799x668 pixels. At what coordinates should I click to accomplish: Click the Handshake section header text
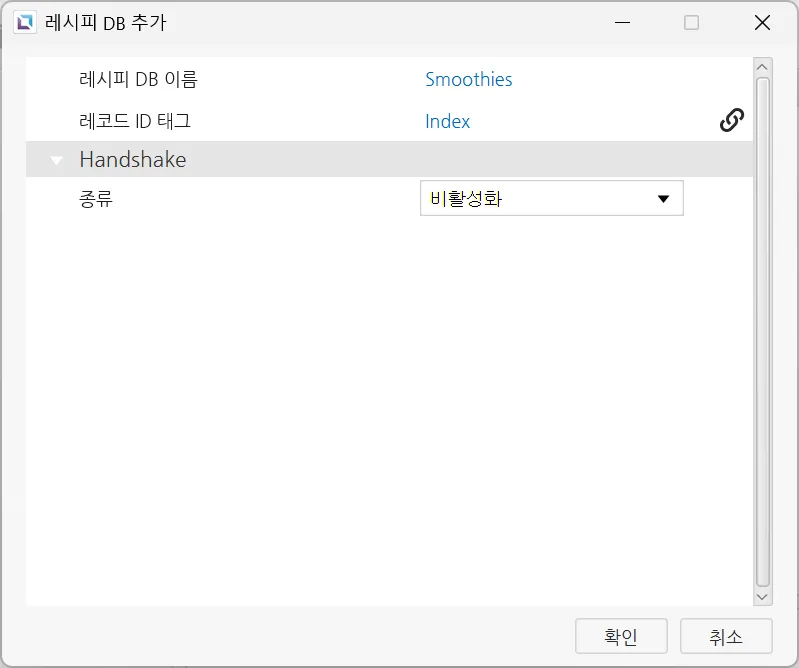132,160
